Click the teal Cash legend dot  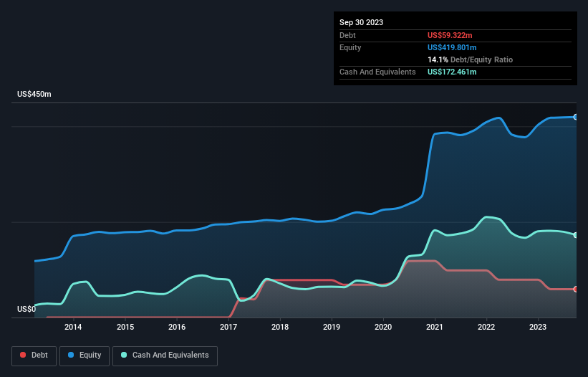click(124, 355)
